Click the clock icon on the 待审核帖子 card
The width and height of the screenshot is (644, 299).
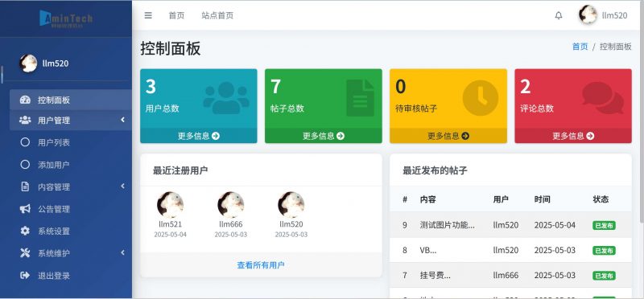coord(480,98)
